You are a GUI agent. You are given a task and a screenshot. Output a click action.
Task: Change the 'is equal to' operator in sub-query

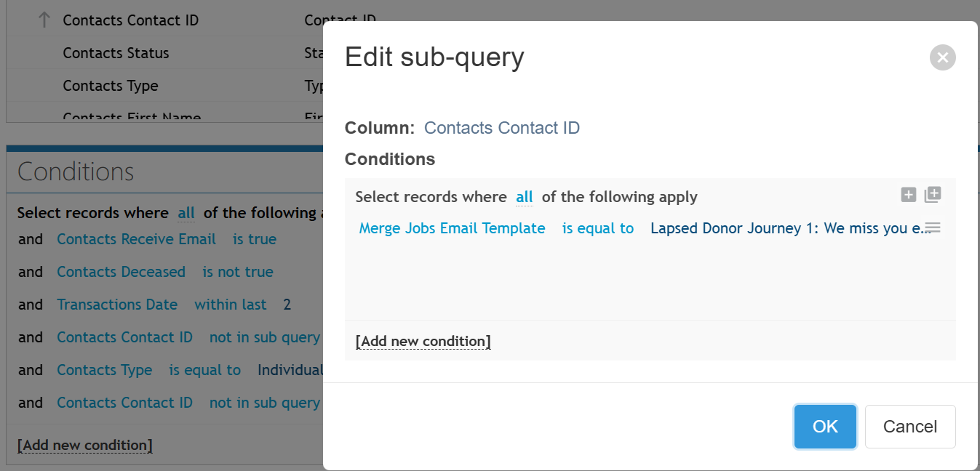pos(598,228)
